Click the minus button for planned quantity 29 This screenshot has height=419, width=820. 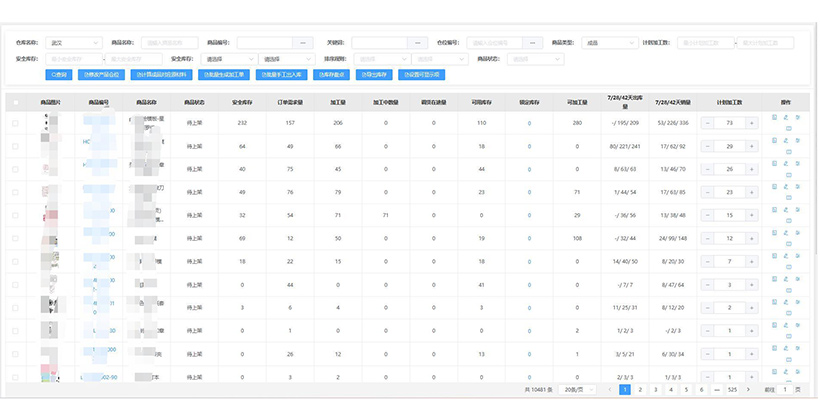(709, 147)
